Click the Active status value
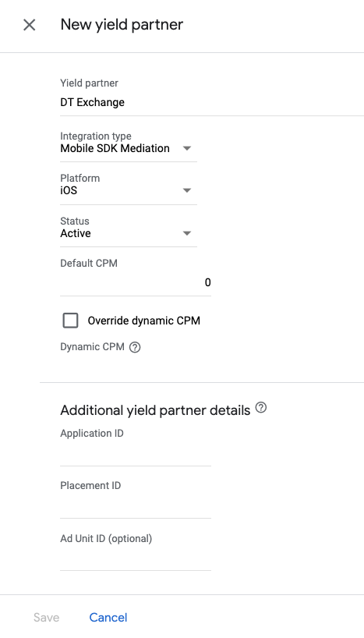 tap(76, 233)
